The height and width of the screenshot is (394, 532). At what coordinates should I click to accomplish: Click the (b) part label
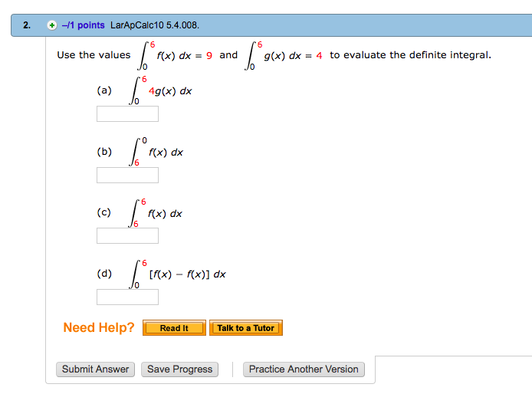point(104,152)
